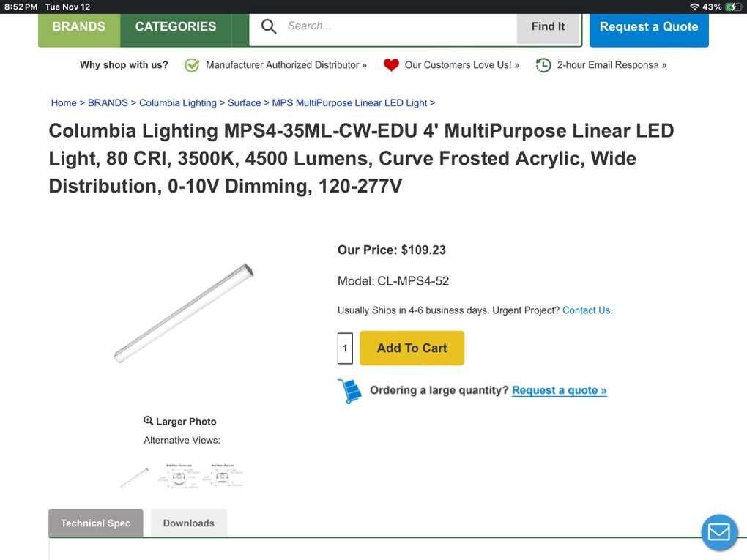Click the quantity input field
Image resolution: width=747 pixels, height=560 pixels.
click(x=345, y=348)
